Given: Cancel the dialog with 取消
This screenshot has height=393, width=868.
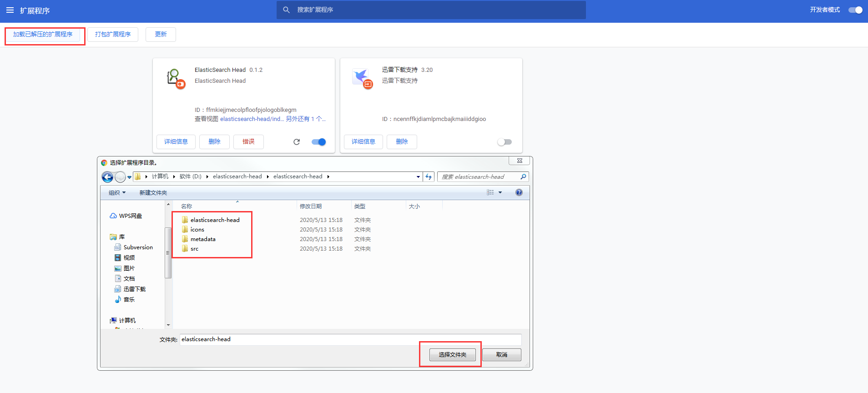Looking at the screenshot, I should [502, 355].
